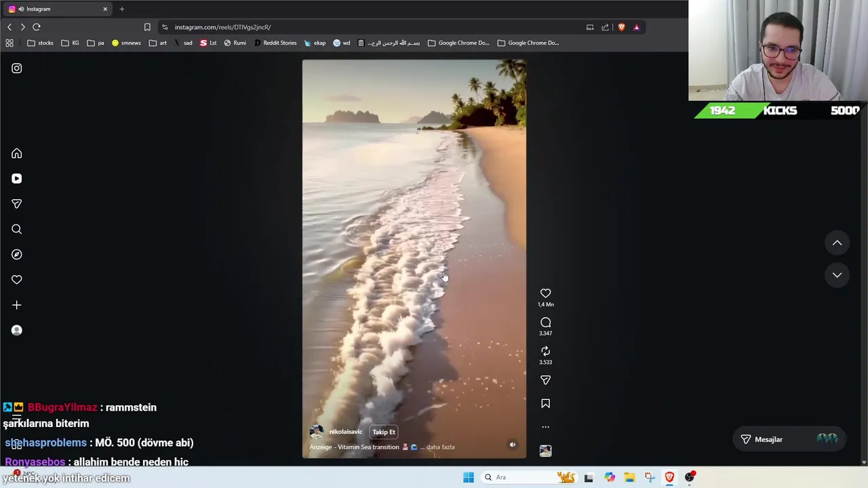Viewport: 868px width, 488px height.
Task: Open the art bookmark folder
Action: pos(158,43)
